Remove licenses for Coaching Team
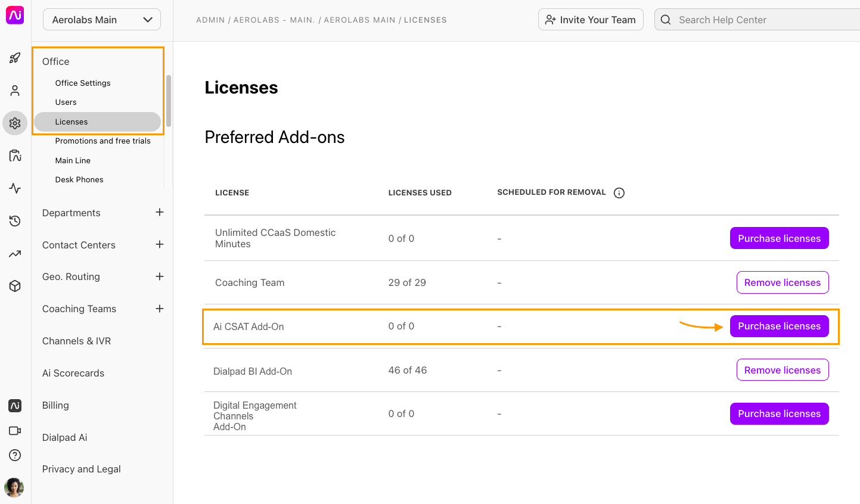Viewport: 860px width, 504px height. tap(783, 282)
